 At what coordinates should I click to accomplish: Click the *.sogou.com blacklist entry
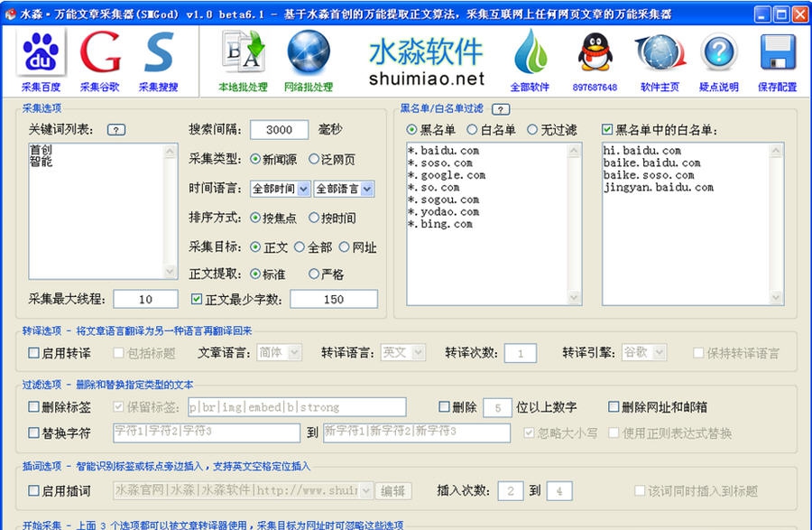pyautogui.click(x=443, y=200)
